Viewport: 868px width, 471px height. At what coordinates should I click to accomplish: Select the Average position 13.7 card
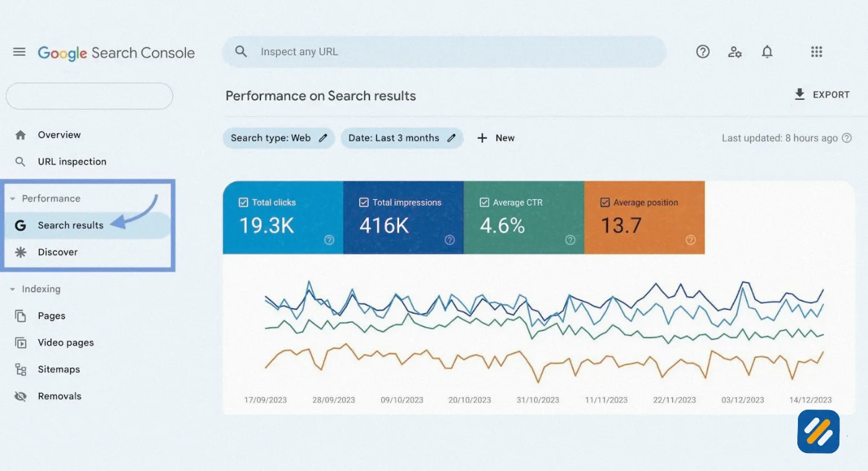pos(644,218)
